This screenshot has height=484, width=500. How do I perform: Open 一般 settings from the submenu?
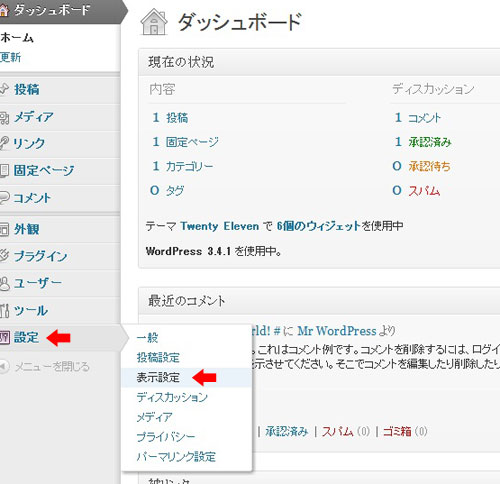click(x=147, y=338)
